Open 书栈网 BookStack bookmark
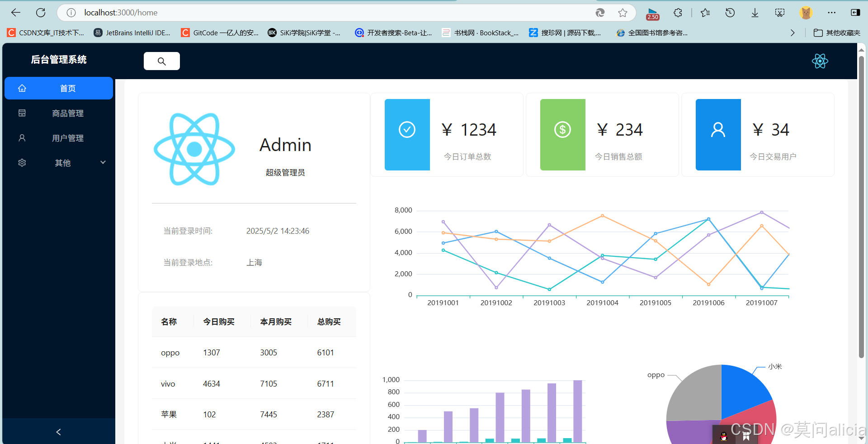The width and height of the screenshot is (868, 444). click(481, 33)
